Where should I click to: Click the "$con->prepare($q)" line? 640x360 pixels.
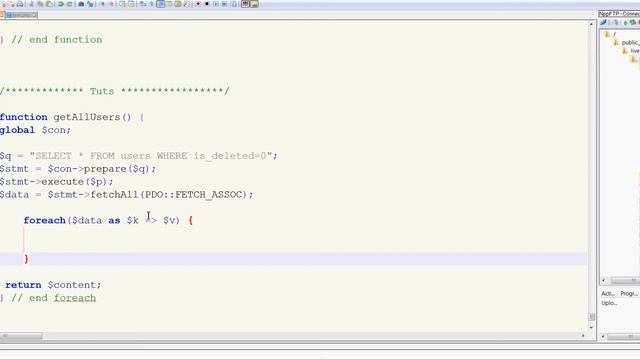pyautogui.click(x=78, y=169)
